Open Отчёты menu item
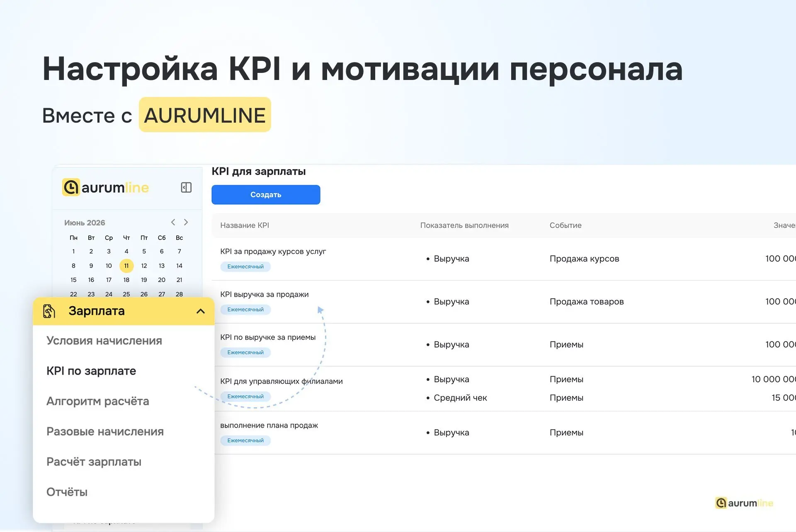 tap(67, 492)
